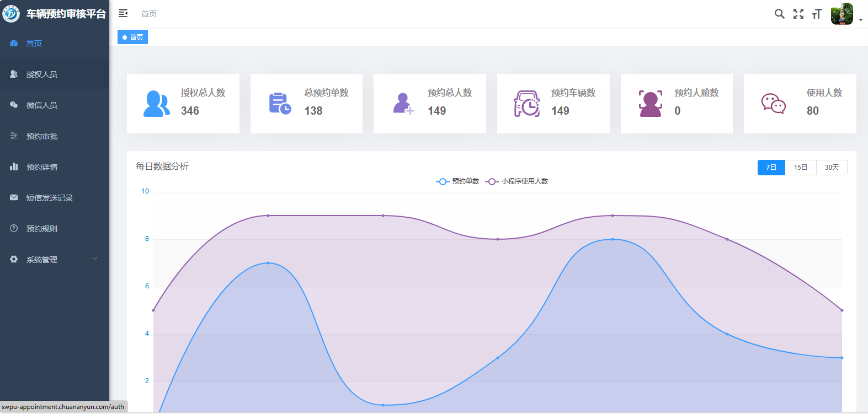
Task: Click the WeChat icon in 使用人数 card
Action: (x=773, y=103)
